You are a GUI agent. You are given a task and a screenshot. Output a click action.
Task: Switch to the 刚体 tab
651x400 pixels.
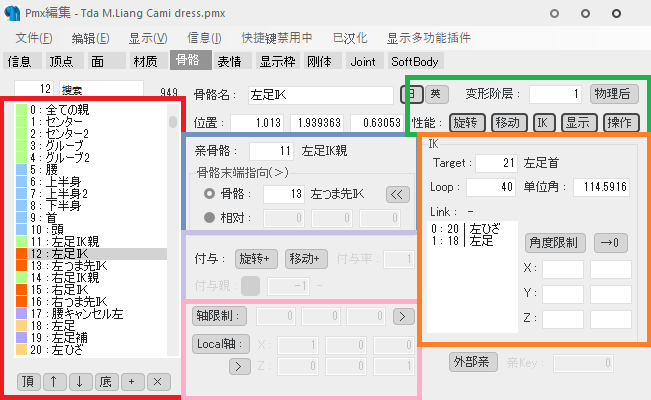coord(323,61)
